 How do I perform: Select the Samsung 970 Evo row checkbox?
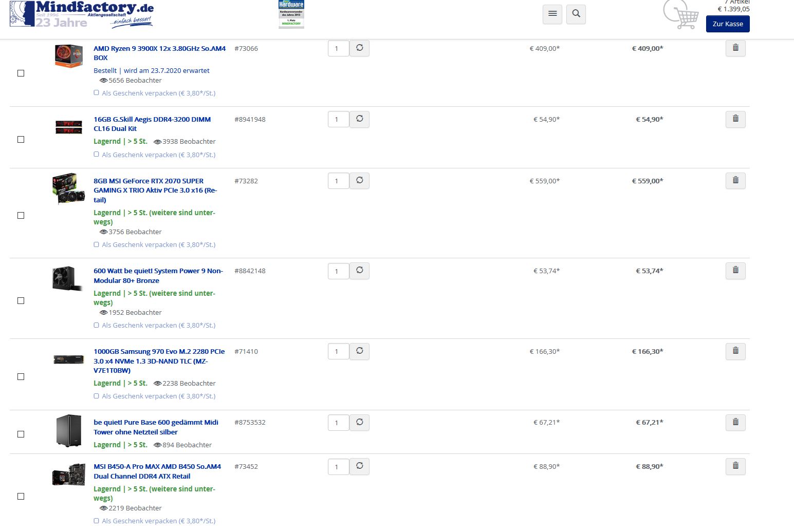21,377
